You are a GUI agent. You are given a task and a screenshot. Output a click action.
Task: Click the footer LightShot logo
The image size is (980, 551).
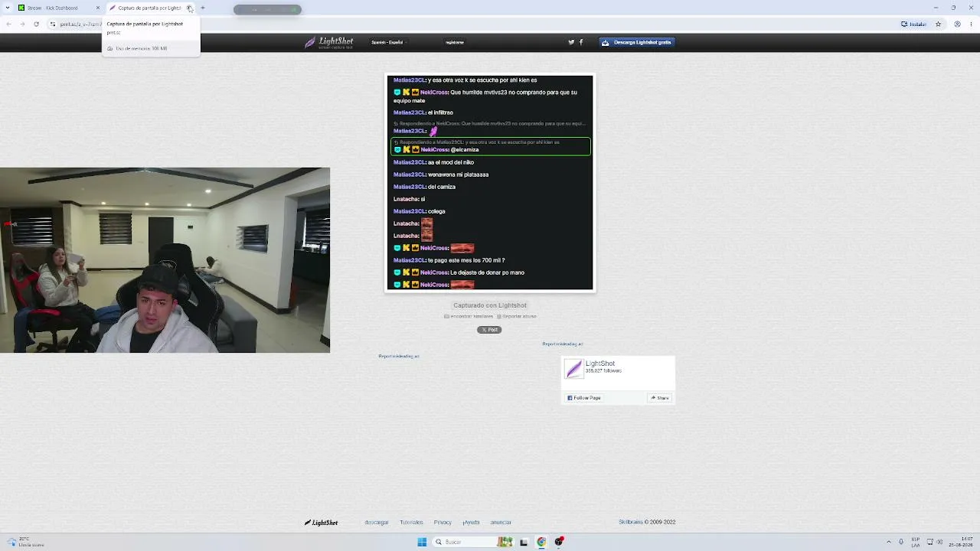pyautogui.click(x=321, y=523)
